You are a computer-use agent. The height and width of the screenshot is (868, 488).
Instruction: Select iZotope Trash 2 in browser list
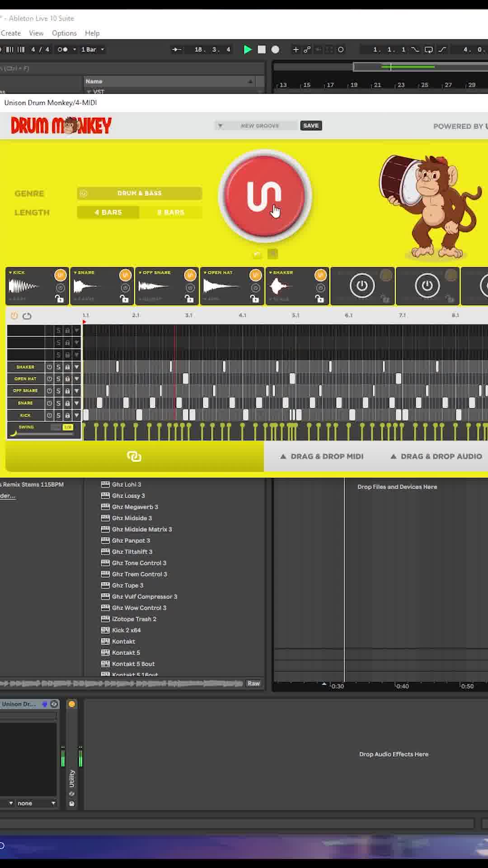point(134,619)
